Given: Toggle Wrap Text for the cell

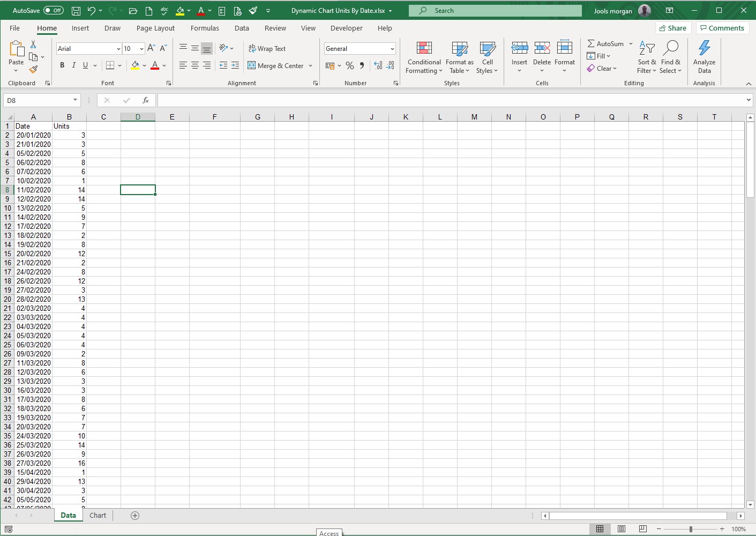Looking at the screenshot, I should (267, 49).
